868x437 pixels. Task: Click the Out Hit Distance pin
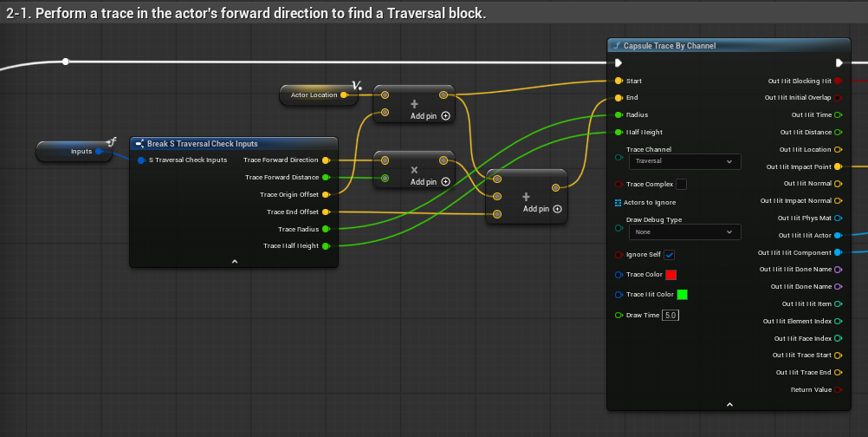(838, 133)
